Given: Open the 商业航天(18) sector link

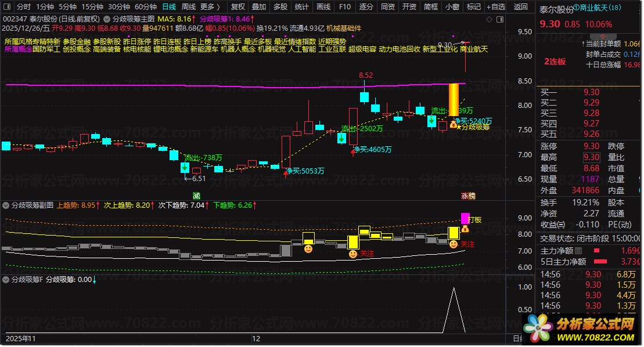Looking at the screenshot, I should [597, 7].
